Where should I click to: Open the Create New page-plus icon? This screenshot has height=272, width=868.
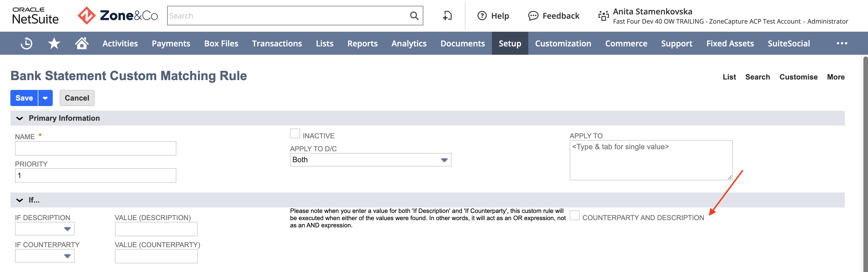pos(447,16)
